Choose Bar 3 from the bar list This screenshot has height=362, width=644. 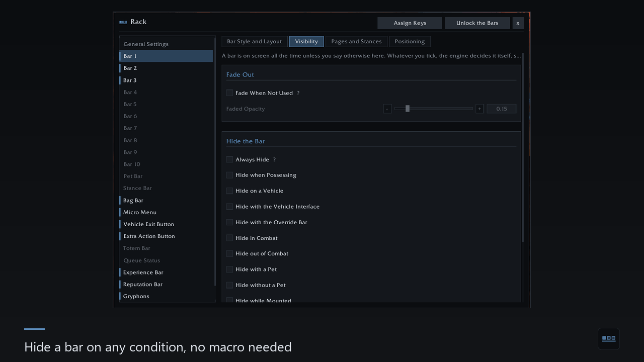(x=166, y=80)
